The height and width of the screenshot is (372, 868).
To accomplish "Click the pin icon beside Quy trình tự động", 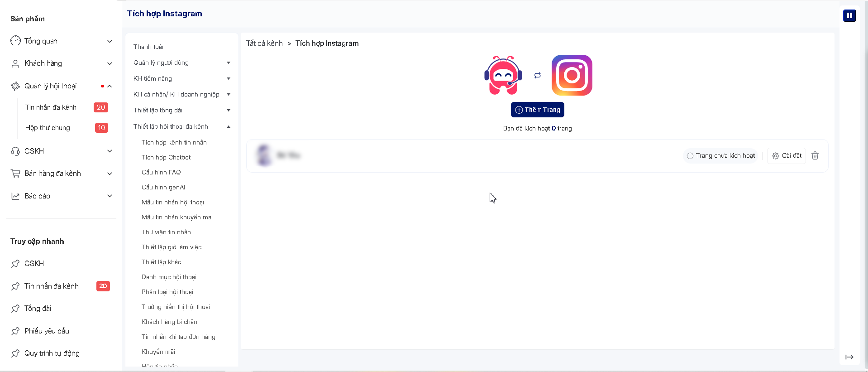I will pyautogui.click(x=15, y=353).
